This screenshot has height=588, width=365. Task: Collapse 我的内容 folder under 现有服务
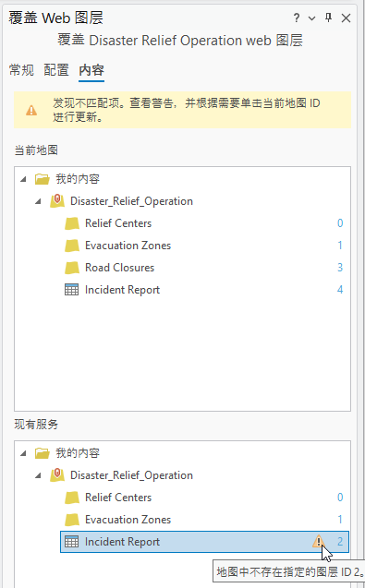24,453
